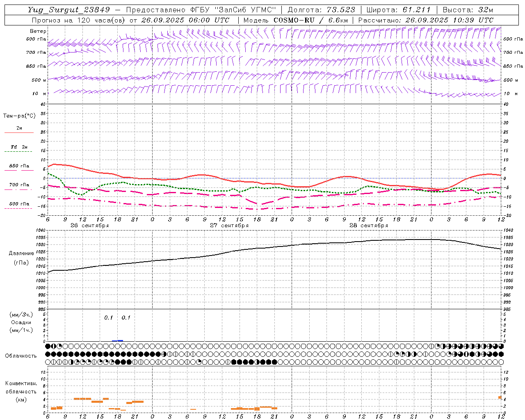Click the Осадки precipitation label
Viewport: 525px width, 420px height.
pyautogui.click(x=21, y=323)
